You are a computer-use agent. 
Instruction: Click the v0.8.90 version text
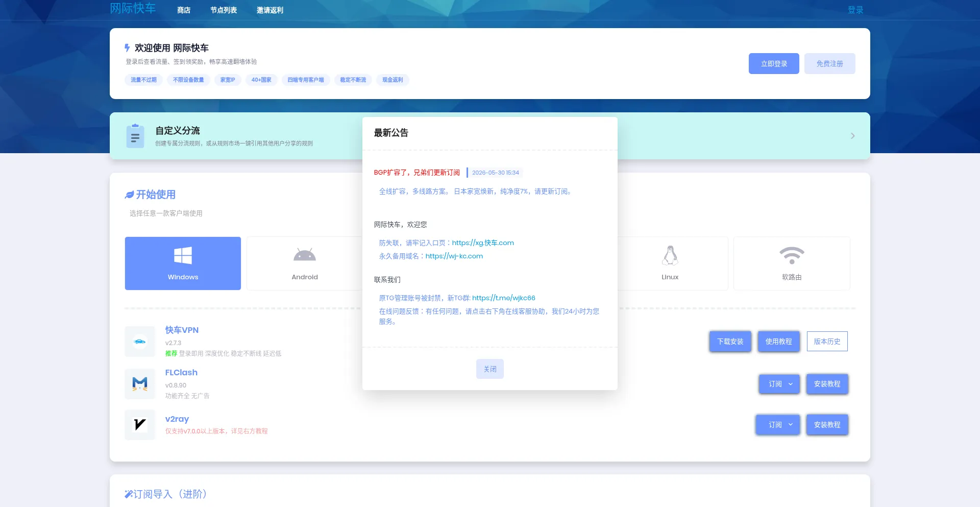(176, 385)
